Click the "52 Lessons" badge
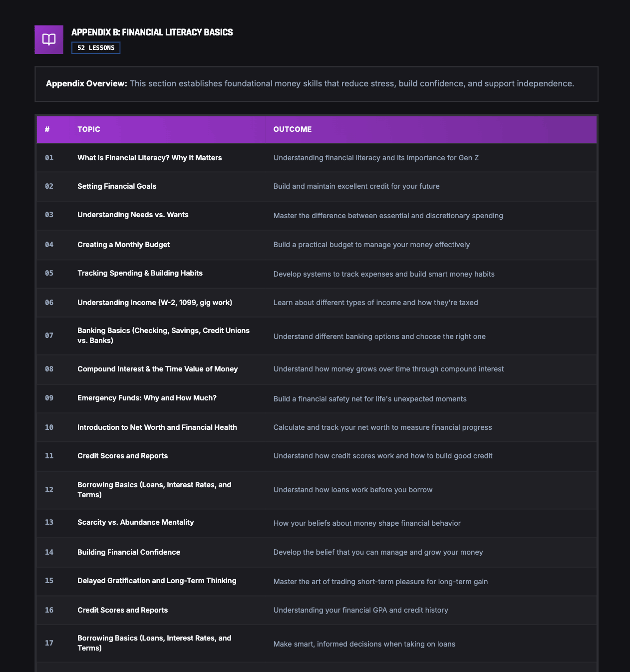This screenshot has height=672, width=630. tap(96, 48)
